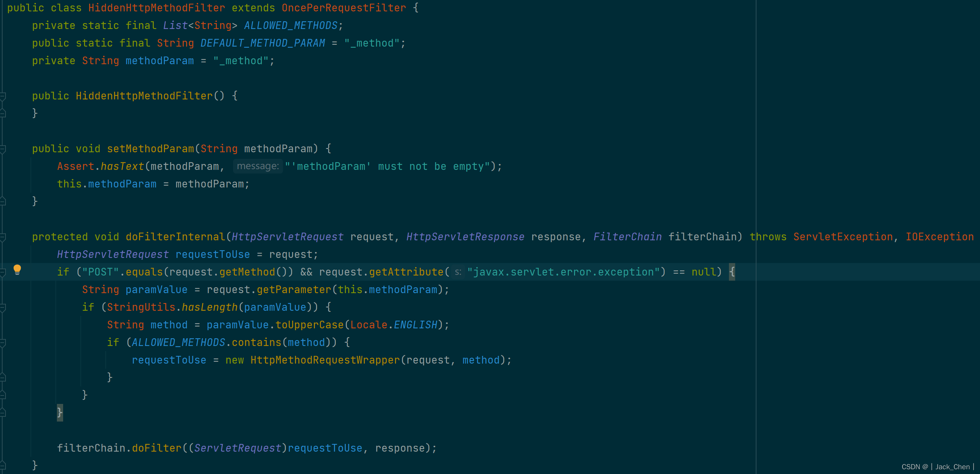Image resolution: width=980 pixels, height=474 pixels.
Task: Click the DEFAULT_METHOD_PARAM constant name
Action: pos(262,43)
